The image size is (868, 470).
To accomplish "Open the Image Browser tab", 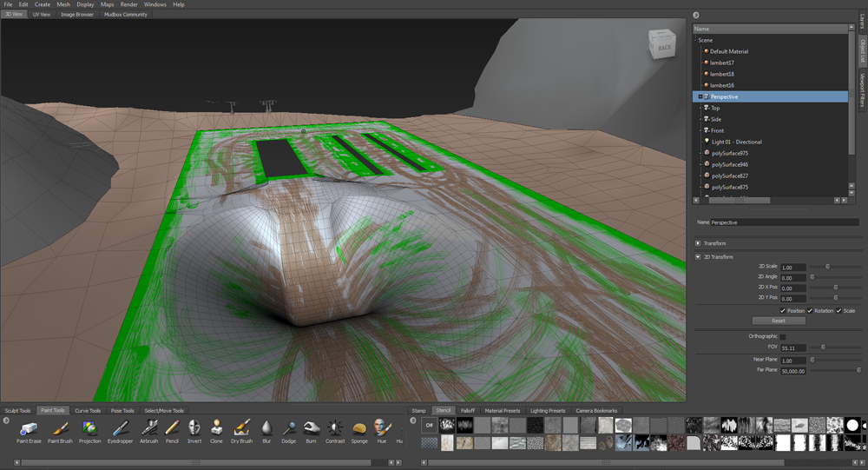I will click(x=77, y=15).
